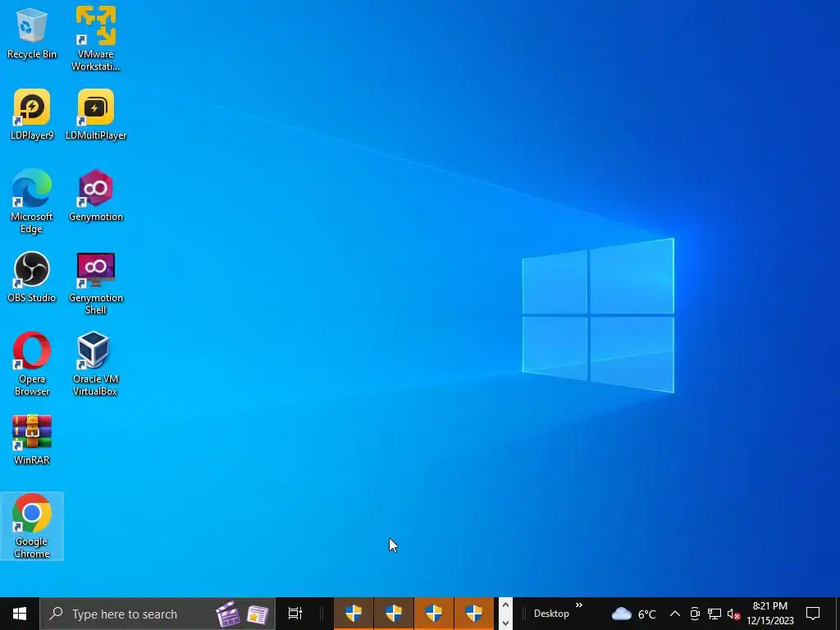The image size is (840, 630).
Task: Select the Genymotion Shell desktop shortcut
Action: point(96,283)
